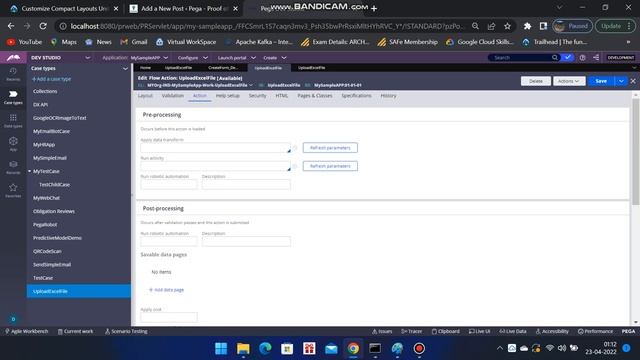The image size is (640, 360).
Task: Expand the DEV STUDIO switcher dropdown
Action: (x=87, y=58)
